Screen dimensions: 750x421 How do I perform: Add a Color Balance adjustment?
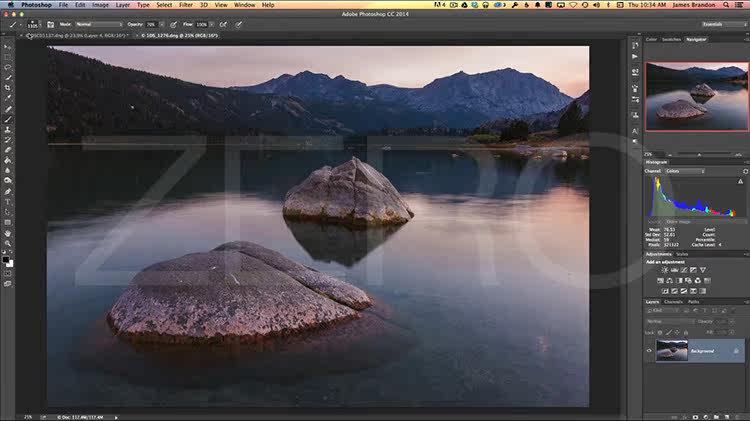[x=670, y=281]
